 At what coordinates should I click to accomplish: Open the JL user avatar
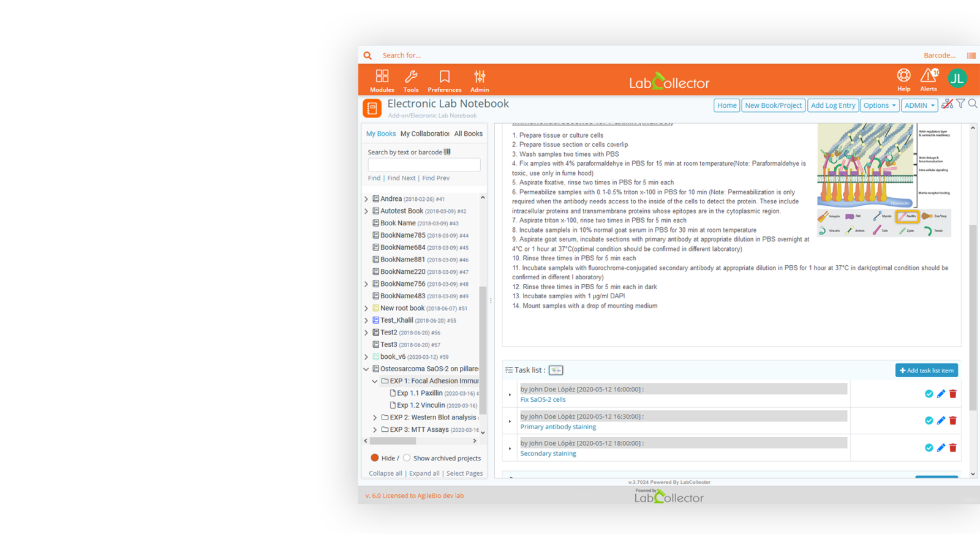(x=957, y=78)
